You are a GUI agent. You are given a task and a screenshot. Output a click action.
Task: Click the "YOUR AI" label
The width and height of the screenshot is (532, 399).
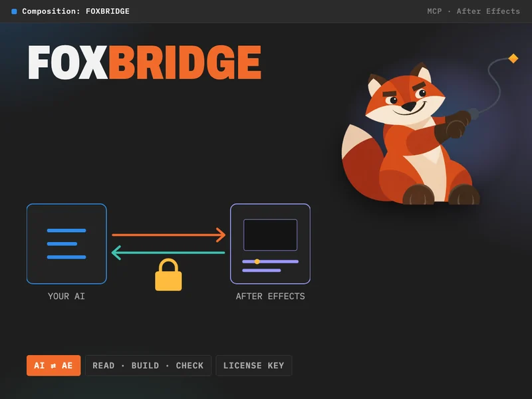tap(66, 296)
